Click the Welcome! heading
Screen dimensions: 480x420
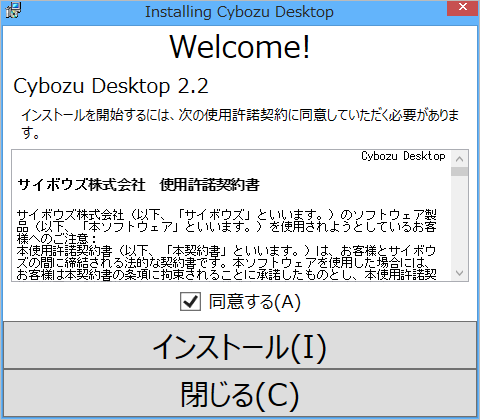point(240,47)
